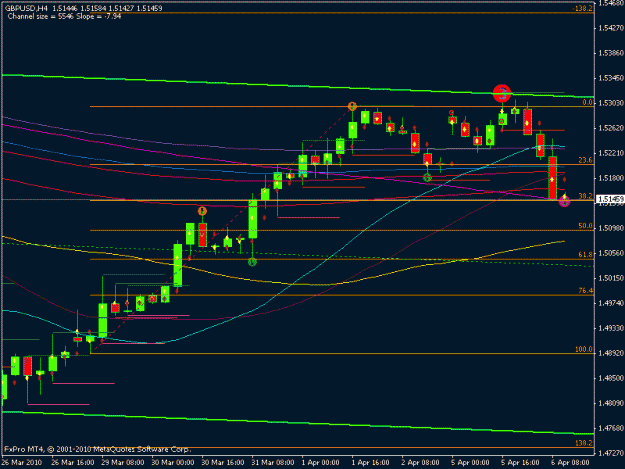Click the 1.48500 price axis value

[611, 378]
